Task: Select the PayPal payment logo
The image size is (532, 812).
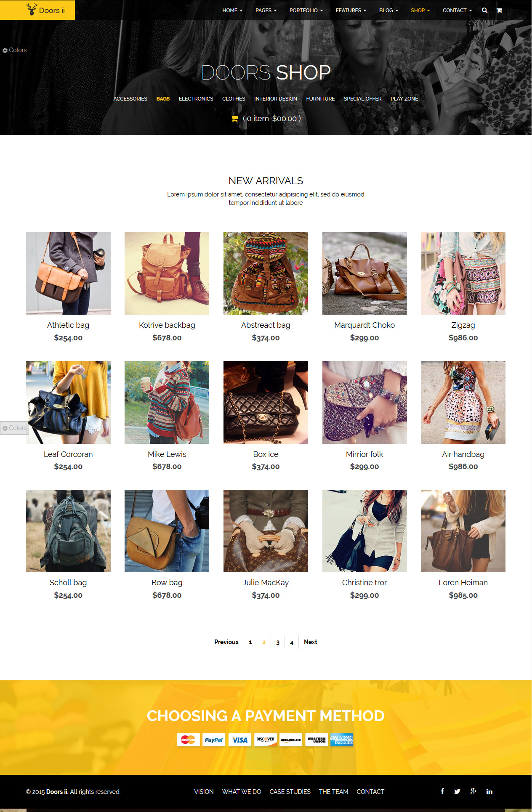Action: click(x=214, y=740)
